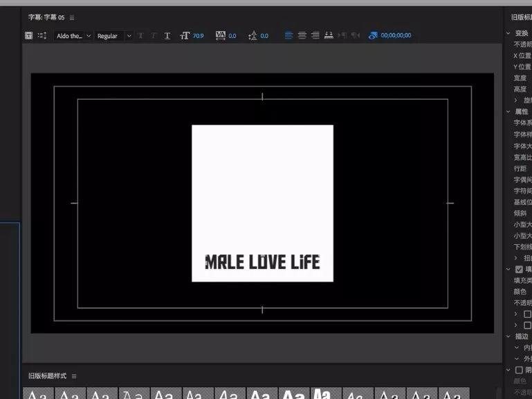Screen dimensions: 532x399
Task: Collapse the 变换 transform section
Action: pos(508,33)
